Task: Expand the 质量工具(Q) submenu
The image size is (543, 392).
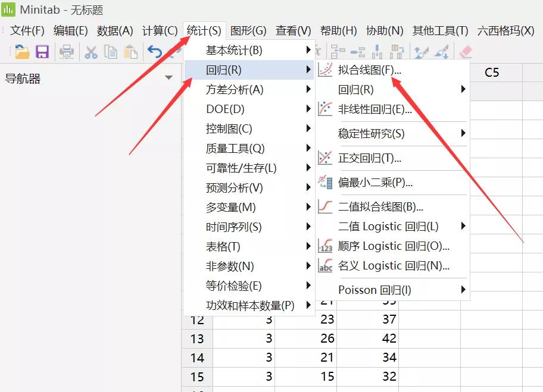Action: 249,149
